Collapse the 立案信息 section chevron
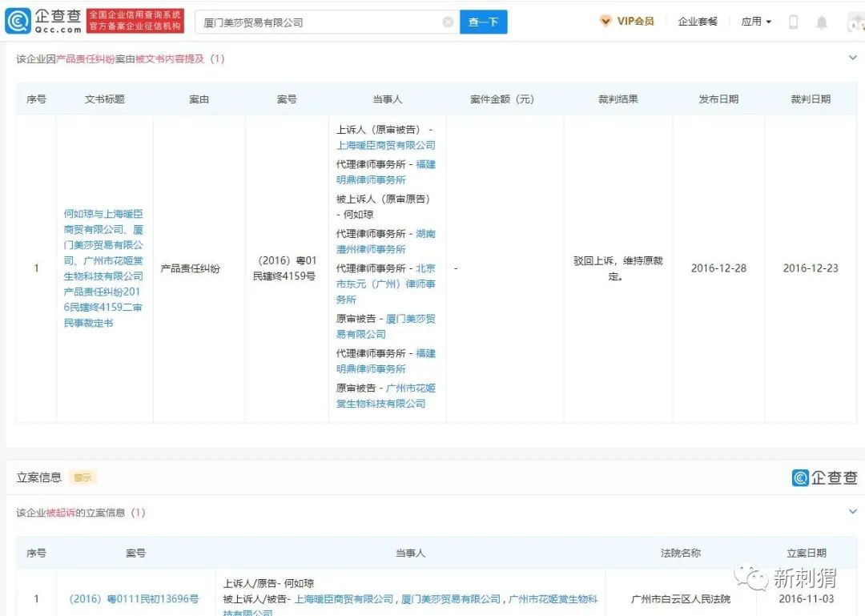 [851, 512]
